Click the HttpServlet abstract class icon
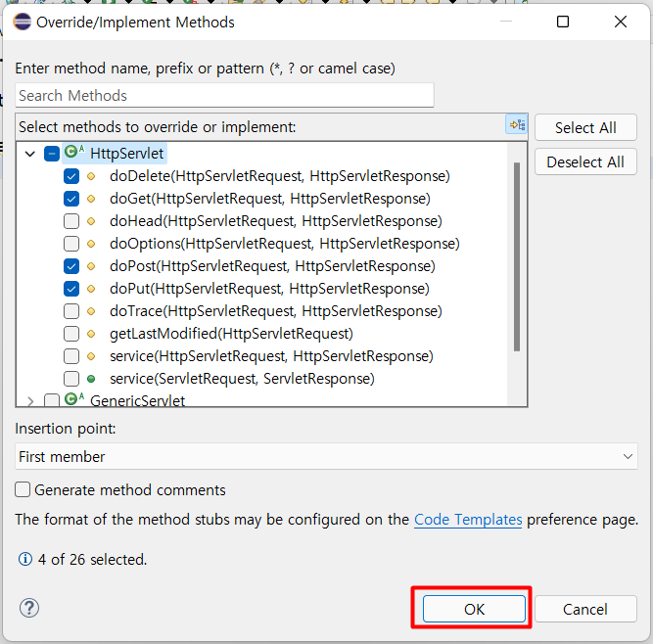 [74, 152]
